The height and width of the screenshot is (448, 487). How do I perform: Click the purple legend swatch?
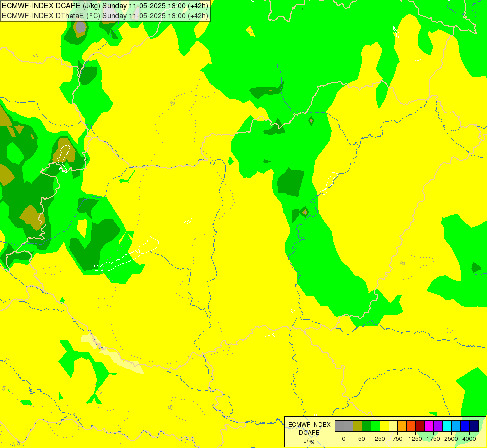(x=438, y=426)
